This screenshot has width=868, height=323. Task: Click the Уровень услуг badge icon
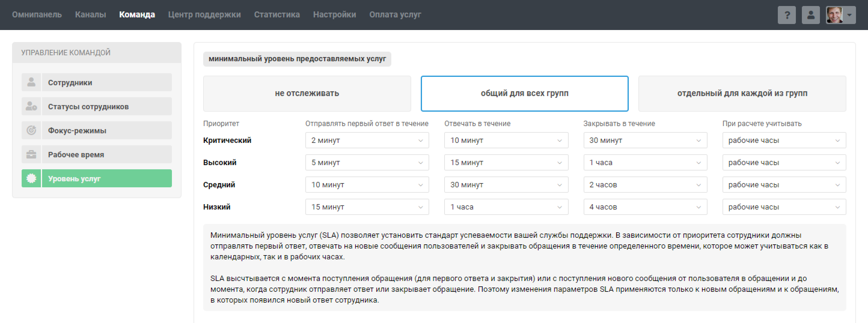(x=31, y=178)
